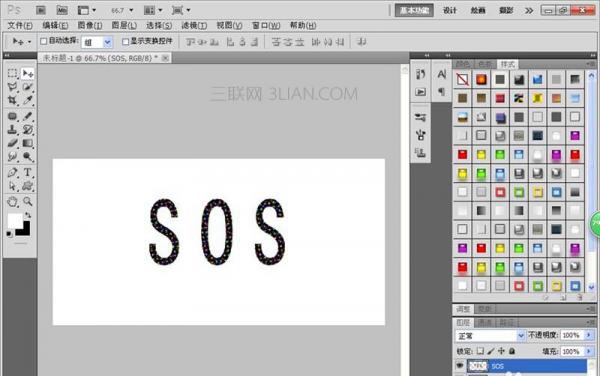Enable the 显示变换控件 checkbox

[125, 42]
